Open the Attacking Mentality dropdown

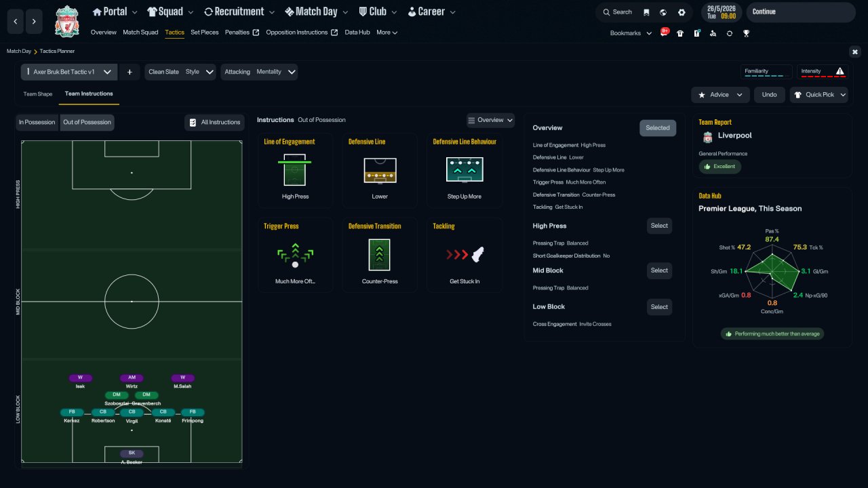(259, 72)
